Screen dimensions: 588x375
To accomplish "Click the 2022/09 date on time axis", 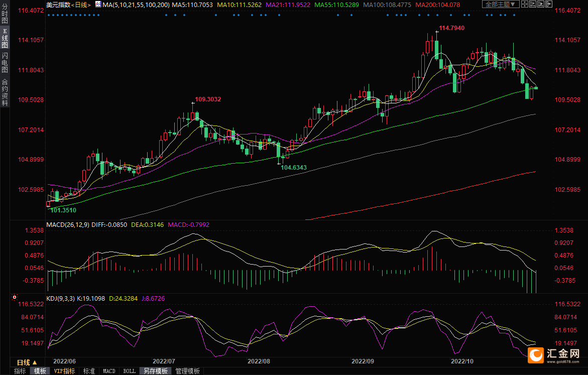I will point(363,361).
